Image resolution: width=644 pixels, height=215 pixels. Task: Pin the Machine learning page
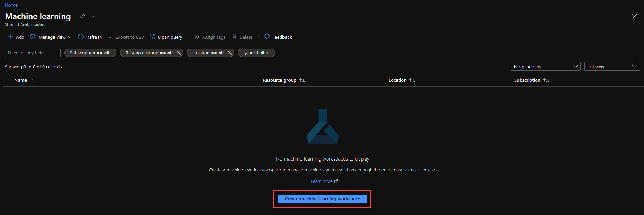point(82,16)
